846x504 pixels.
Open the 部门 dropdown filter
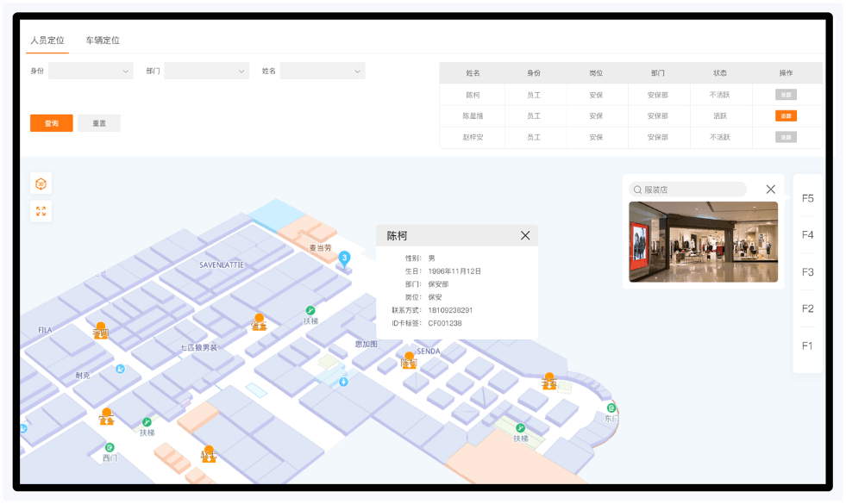click(207, 72)
